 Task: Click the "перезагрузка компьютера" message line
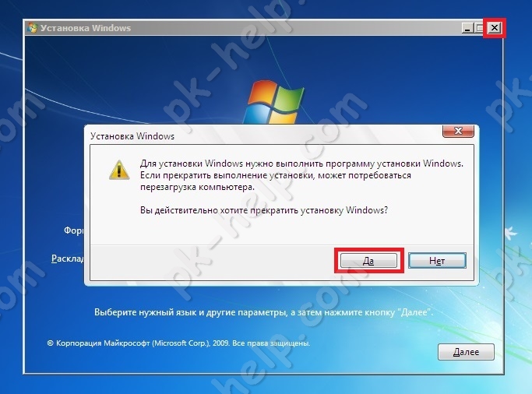pos(197,187)
